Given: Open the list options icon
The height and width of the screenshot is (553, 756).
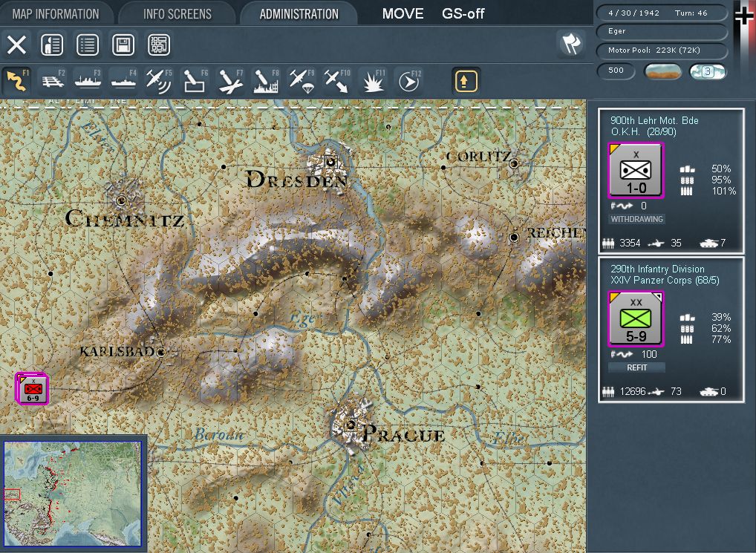Looking at the screenshot, I should coord(88,45).
